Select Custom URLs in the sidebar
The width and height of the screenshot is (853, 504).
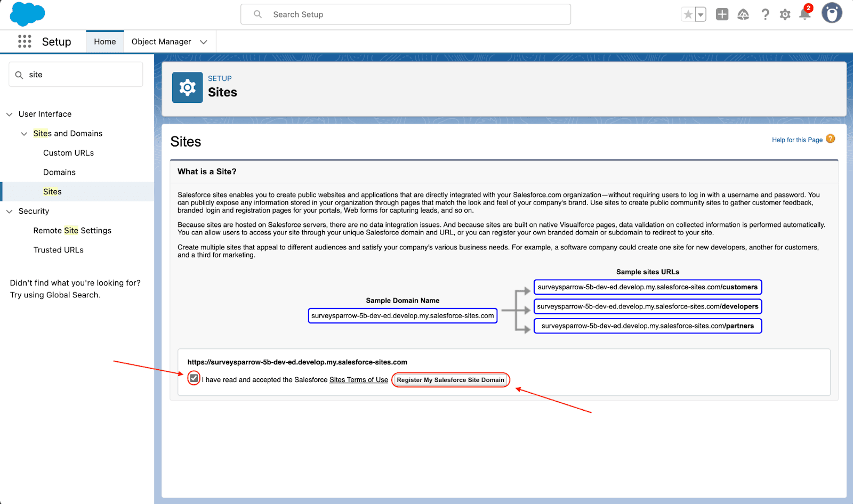pyautogui.click(x=68, y=153)
